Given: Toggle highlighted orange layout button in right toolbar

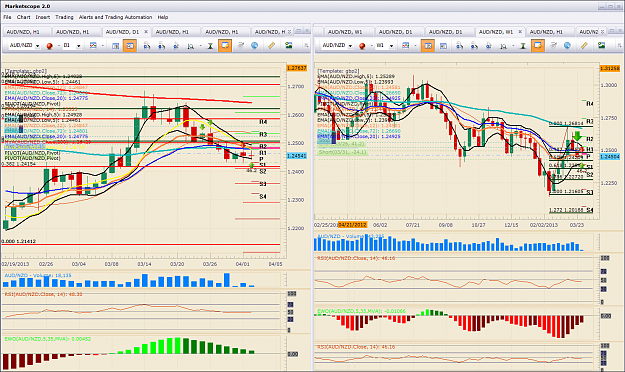Looking at the screenshot, I should tap(428, 46).
